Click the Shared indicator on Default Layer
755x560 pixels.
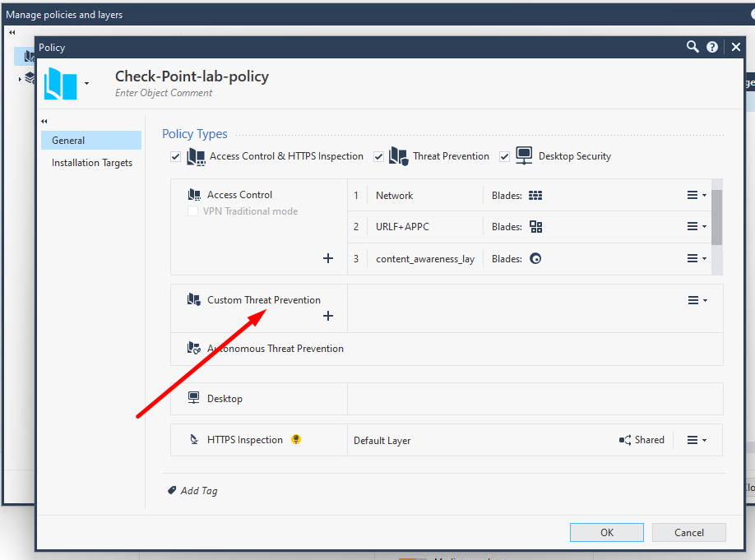click(x=642, y=439)
